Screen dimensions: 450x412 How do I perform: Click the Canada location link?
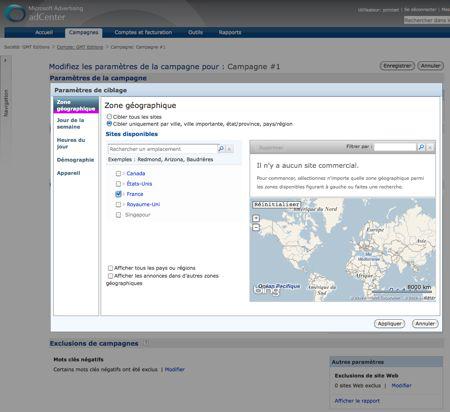coord(136,173)
